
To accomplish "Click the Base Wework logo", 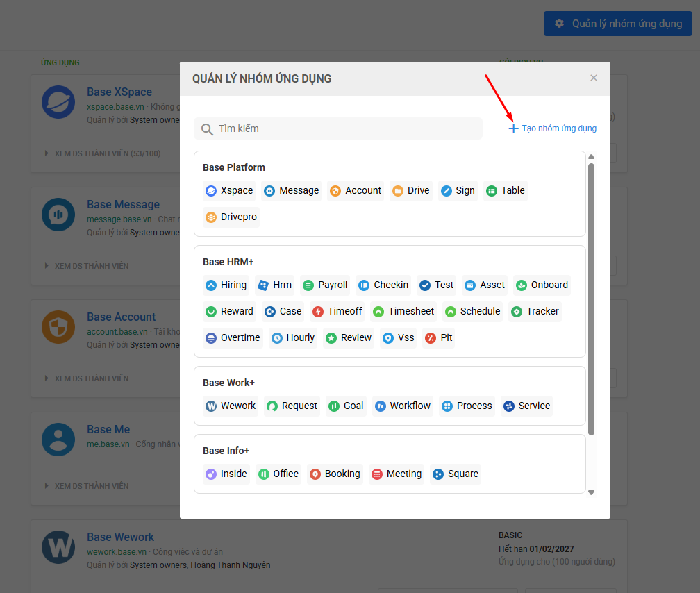I will (x=58, y=547).
